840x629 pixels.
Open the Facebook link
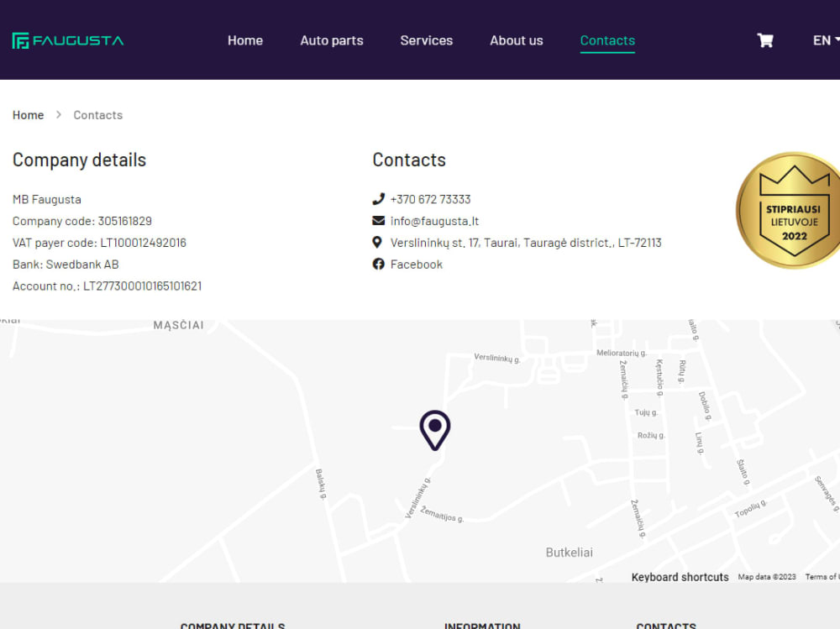point(417,265)
